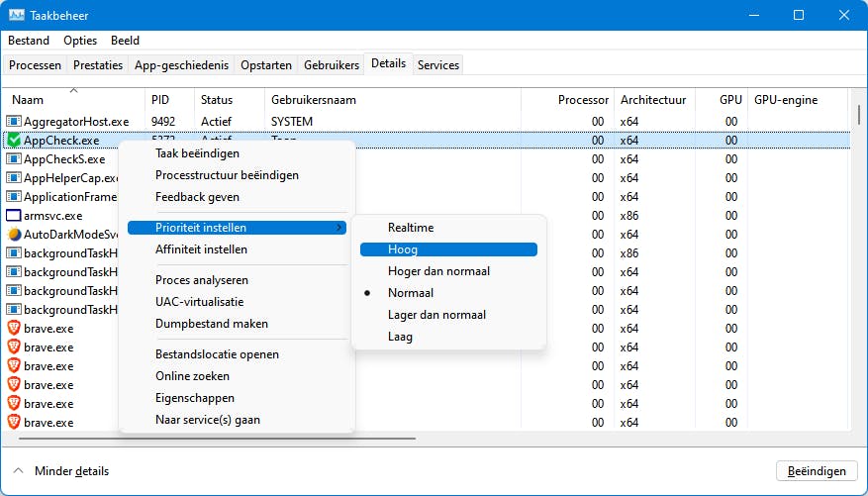Open the Opties menu
Viewport: 868px width, 496px height.
tap(80, 41)
